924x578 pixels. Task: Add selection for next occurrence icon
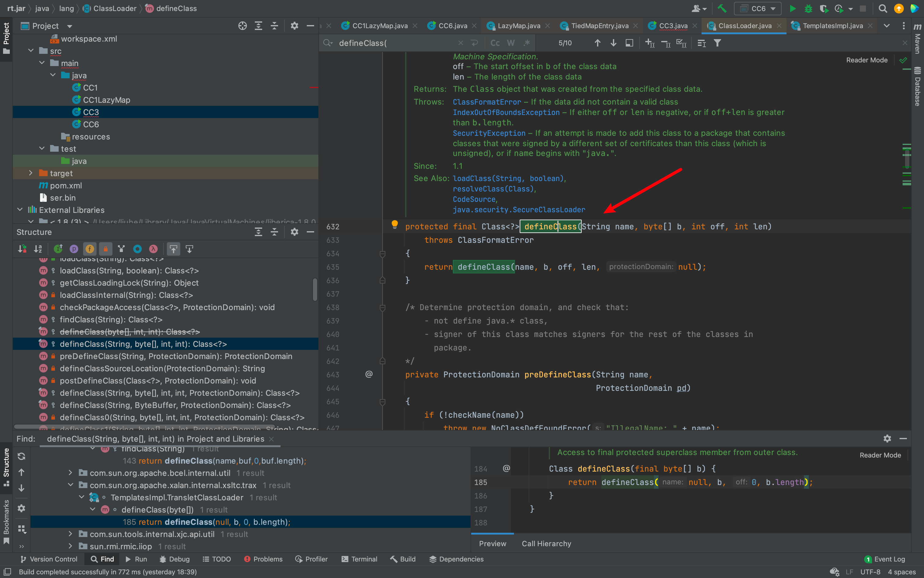(x=650, y=43)
